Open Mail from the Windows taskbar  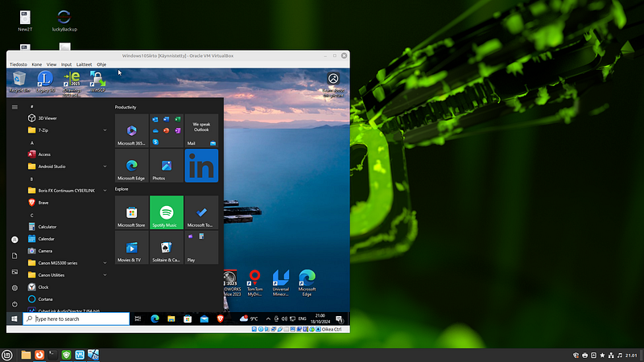(x=204, y=319)
